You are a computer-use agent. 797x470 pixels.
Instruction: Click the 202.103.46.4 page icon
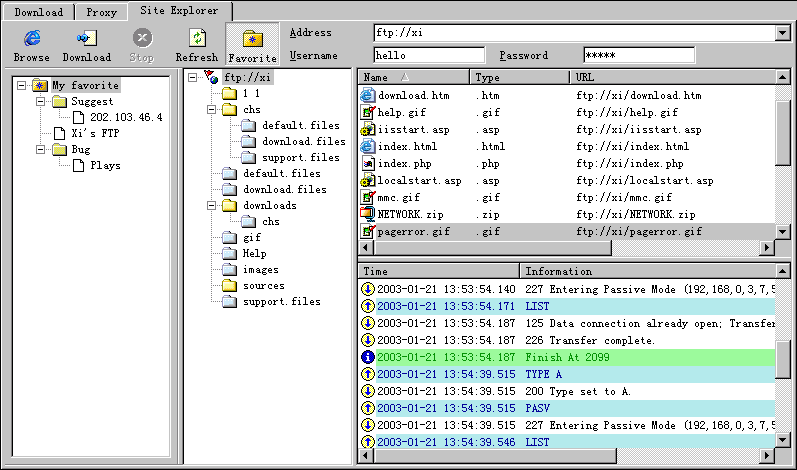click(x=78, y=117)
